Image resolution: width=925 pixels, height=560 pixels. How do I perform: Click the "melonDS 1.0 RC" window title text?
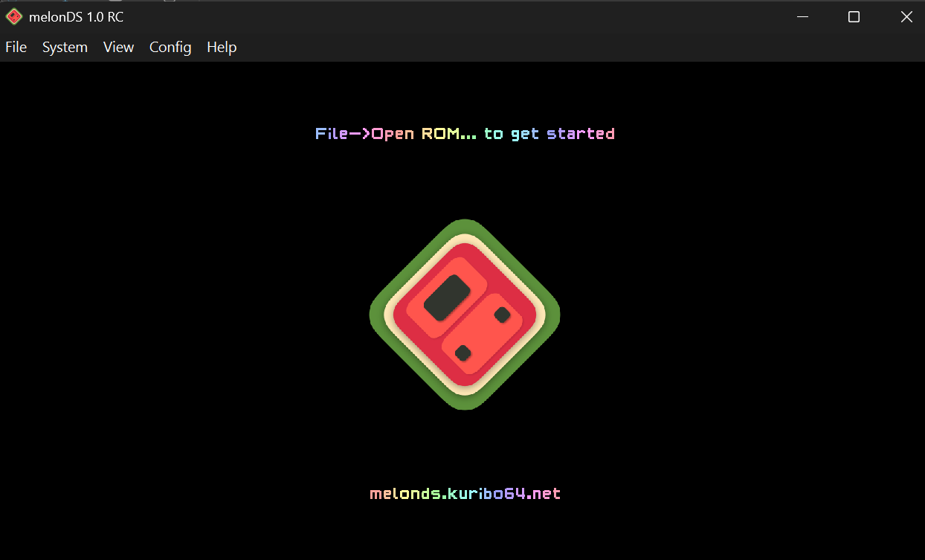click(76, 17)
